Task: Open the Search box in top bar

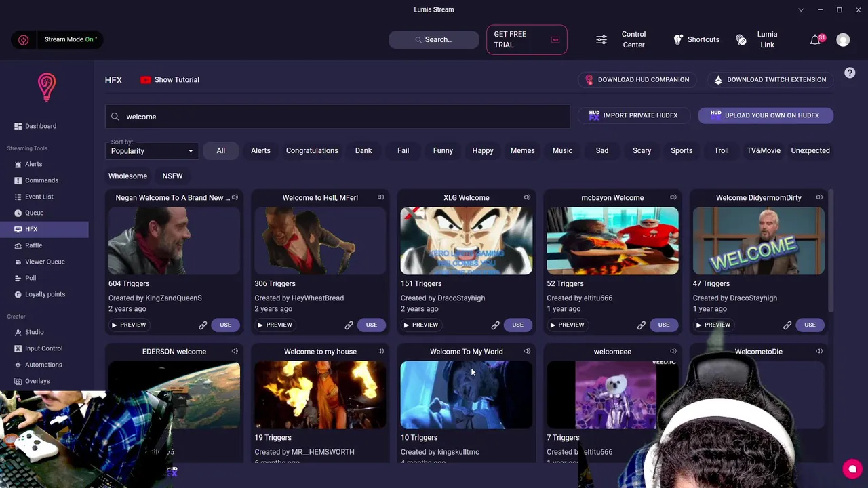Action: (x=434, y=39)
